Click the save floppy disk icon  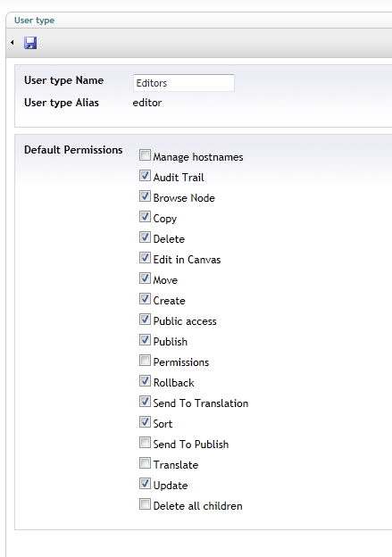[x=30, y=43]
